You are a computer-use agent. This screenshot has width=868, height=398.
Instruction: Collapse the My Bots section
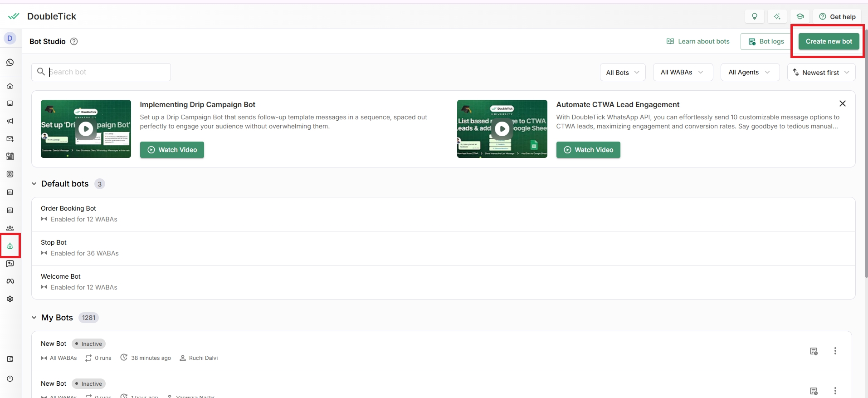tap(34, 318)
